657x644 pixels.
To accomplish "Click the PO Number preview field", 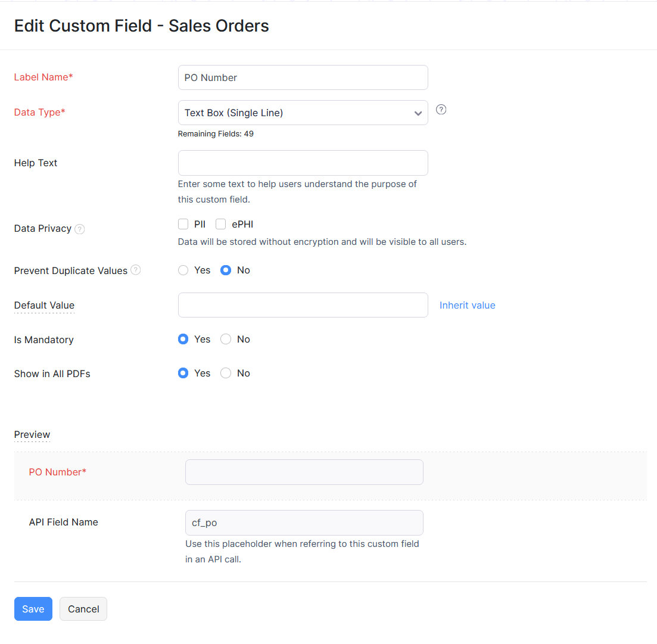I will coord(304,472).
